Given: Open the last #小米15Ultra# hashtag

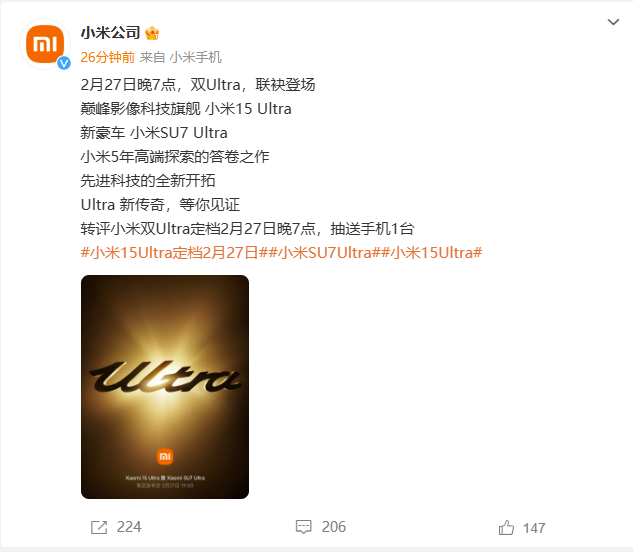Looking at the screenshot, I should (x=432, y=253).
